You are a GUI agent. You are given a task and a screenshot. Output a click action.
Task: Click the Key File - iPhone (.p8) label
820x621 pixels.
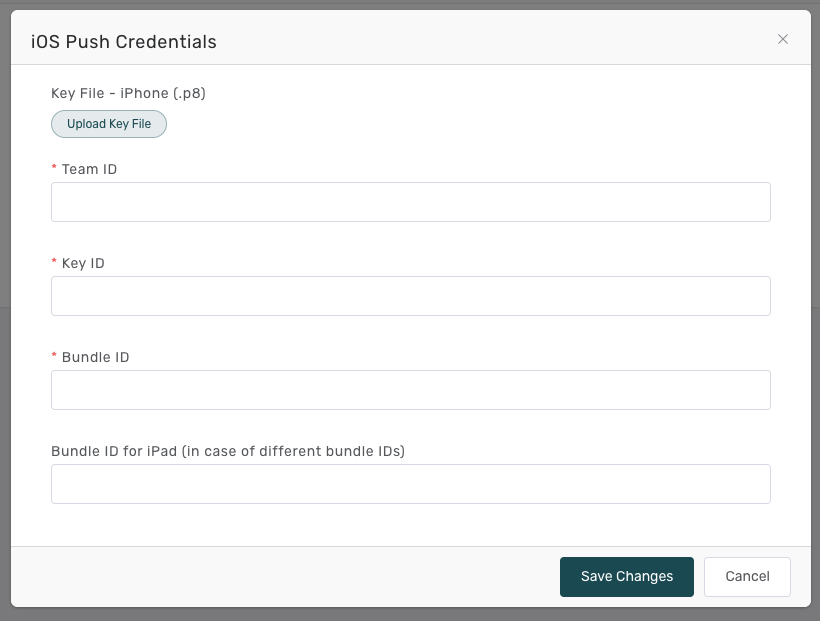point(128,93)
